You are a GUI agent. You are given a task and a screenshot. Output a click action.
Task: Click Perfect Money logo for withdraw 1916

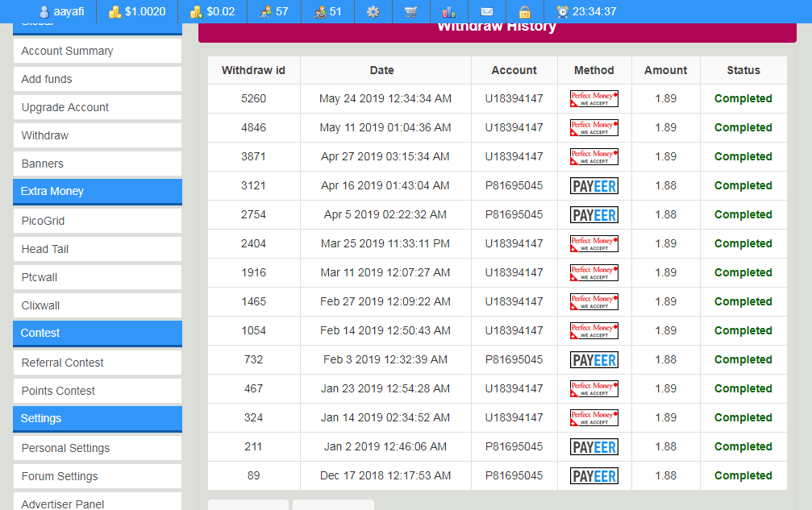[594, 272]
